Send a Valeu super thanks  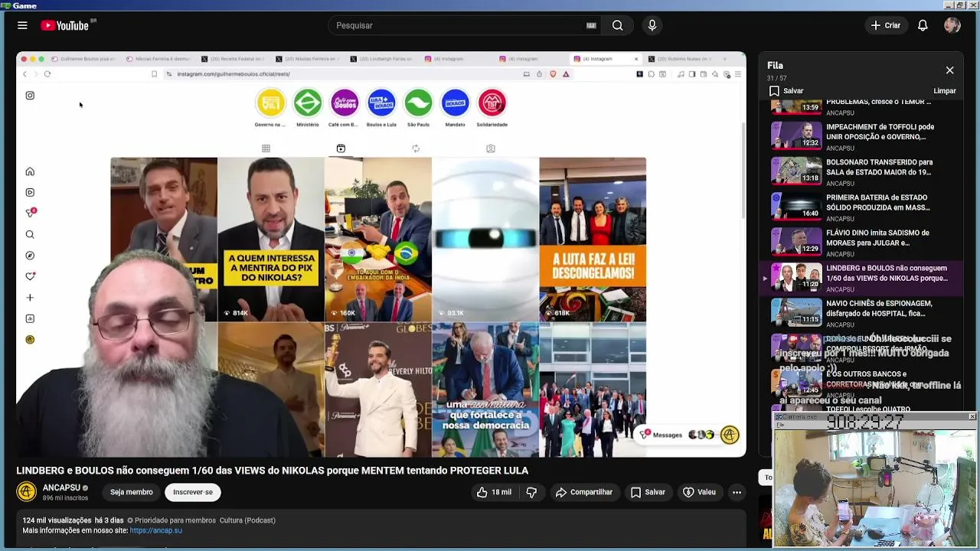(699, 492)
